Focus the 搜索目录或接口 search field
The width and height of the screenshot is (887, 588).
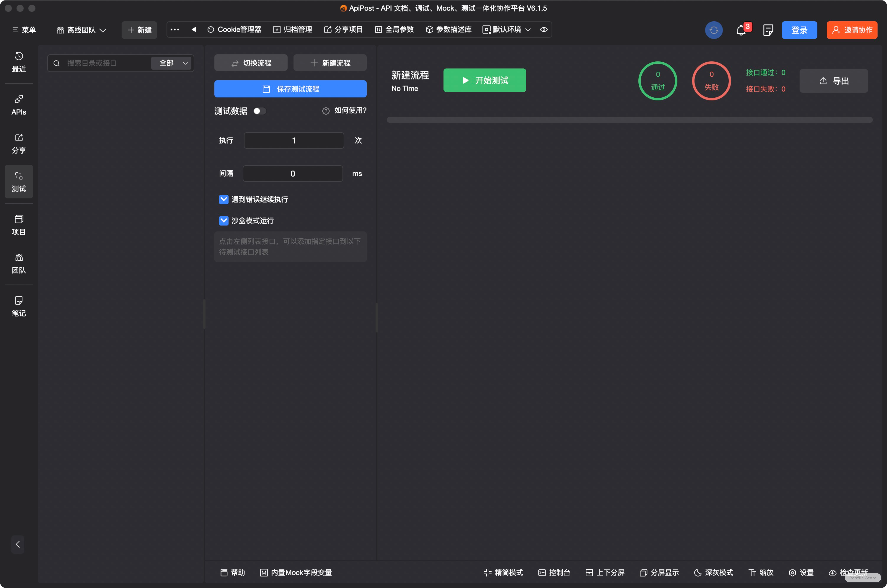tap(107, 63)
